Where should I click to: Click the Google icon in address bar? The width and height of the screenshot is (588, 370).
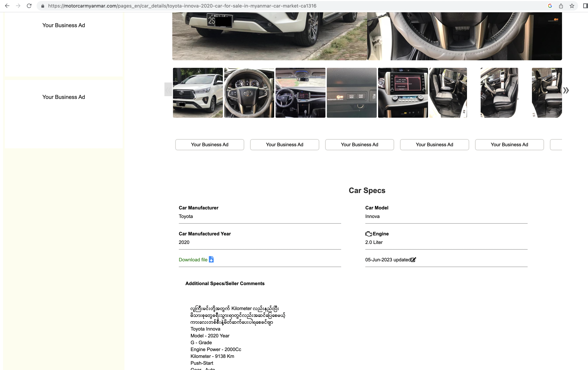point(550,6)
